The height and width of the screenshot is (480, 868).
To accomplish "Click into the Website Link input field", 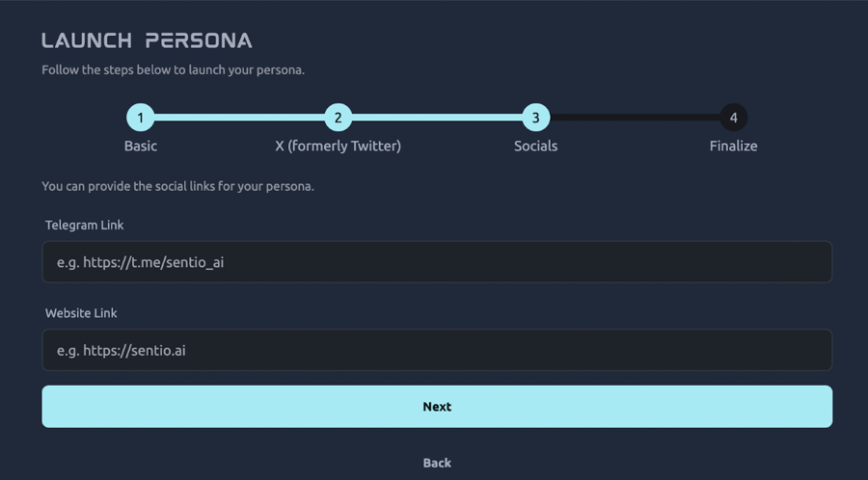I will pyautogui.click(x=437, y=351).
